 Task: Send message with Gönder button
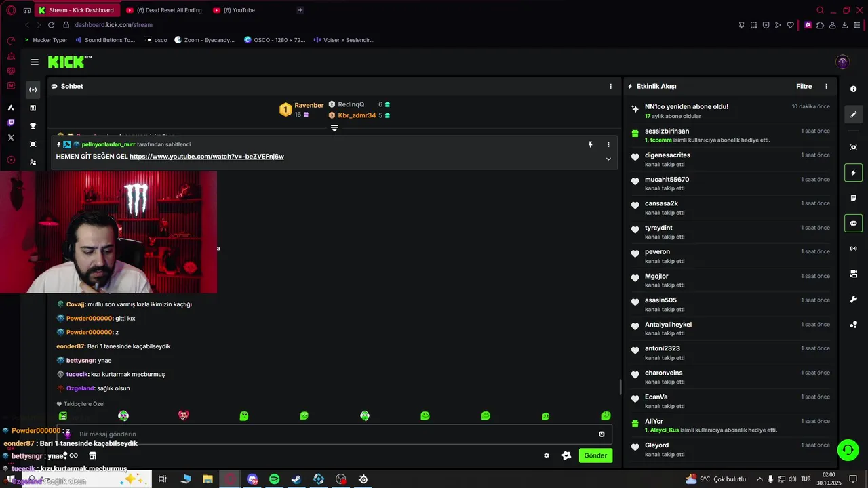click(595, 455)
